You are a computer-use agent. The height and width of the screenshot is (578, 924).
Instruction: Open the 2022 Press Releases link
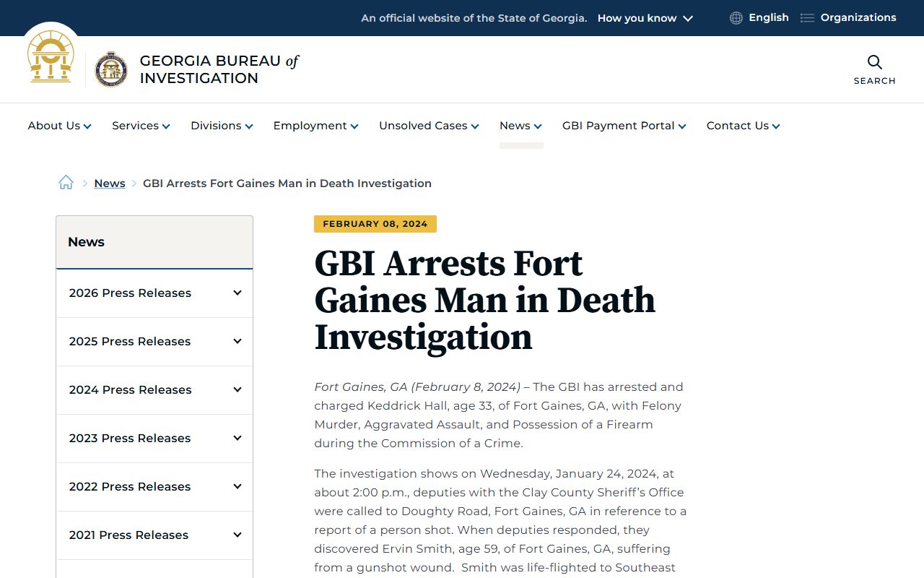(x=130, y=486)
